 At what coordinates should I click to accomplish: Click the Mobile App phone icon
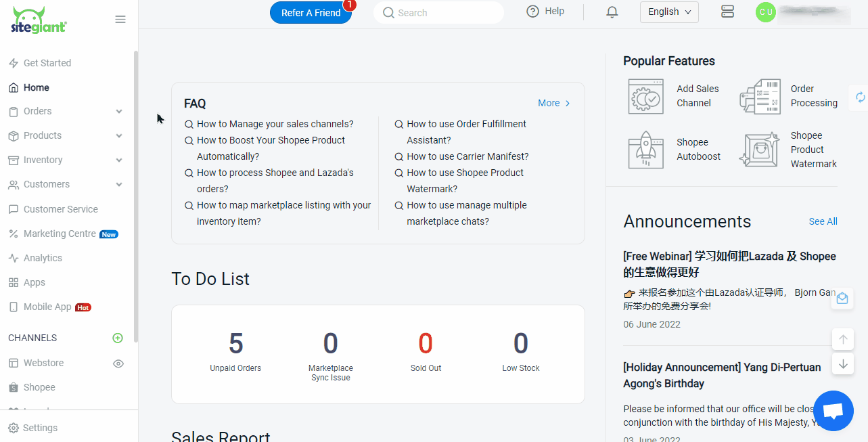click(13, 307)
